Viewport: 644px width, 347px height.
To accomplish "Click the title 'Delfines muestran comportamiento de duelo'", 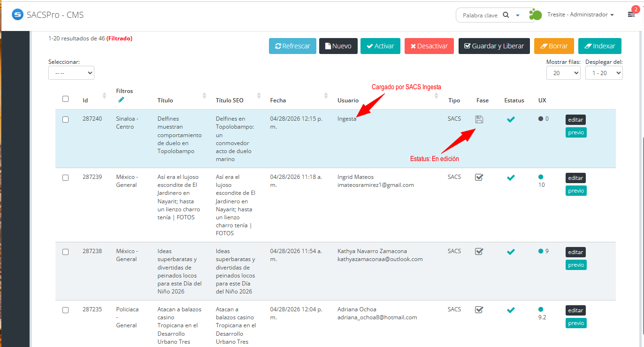I will (x=180, y=135).
